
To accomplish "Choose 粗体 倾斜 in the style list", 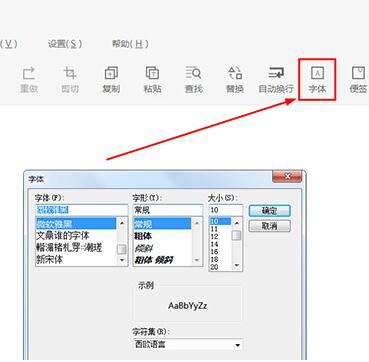I will tap(162, 259).
